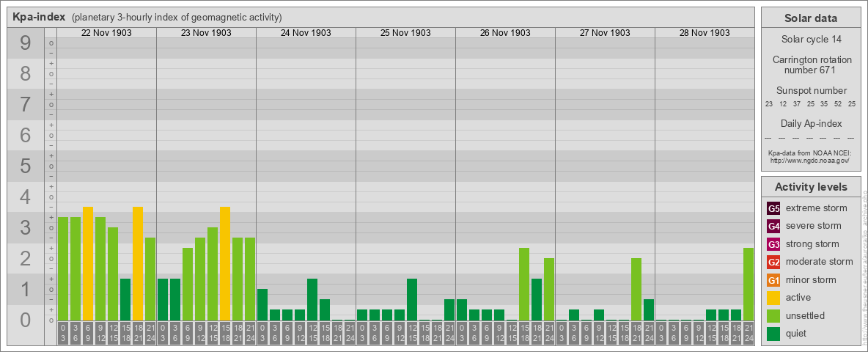Click sunspot value 52
868x352 pixels.
click(838, 104)
